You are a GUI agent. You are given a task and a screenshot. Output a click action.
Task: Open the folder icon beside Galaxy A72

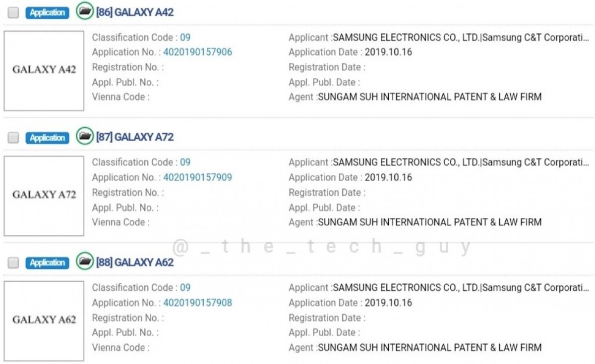[85, 136]
